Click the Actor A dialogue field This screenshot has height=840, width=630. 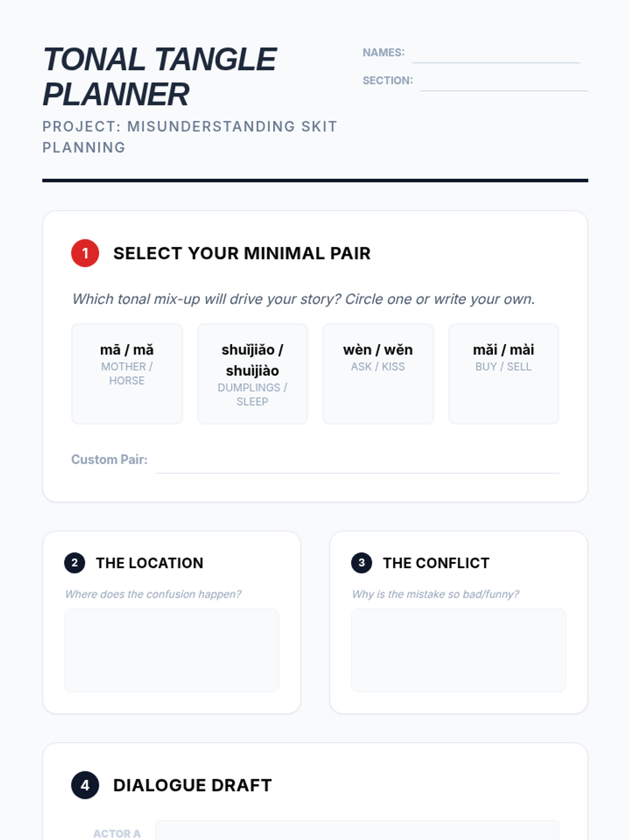click(x=357, y=832)
